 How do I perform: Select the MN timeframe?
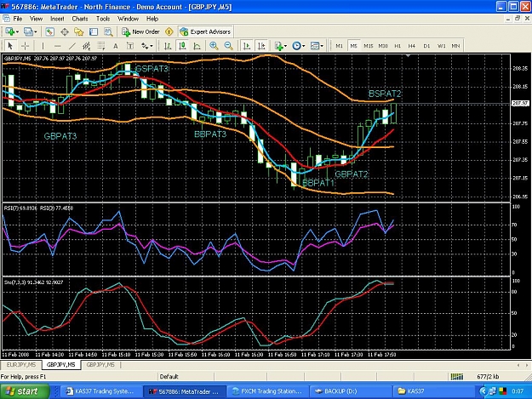coord(455,46)
